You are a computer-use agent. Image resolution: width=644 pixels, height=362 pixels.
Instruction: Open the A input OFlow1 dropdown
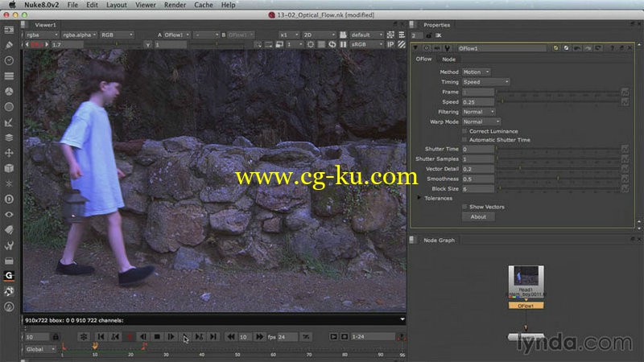point(176,35)
